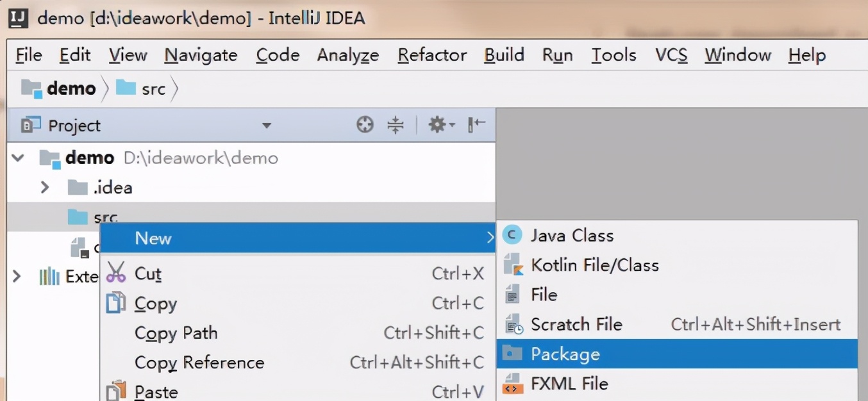This screenshot has height=401, width=868.
Task: Open the Run menu
Action: click(558, 56)
